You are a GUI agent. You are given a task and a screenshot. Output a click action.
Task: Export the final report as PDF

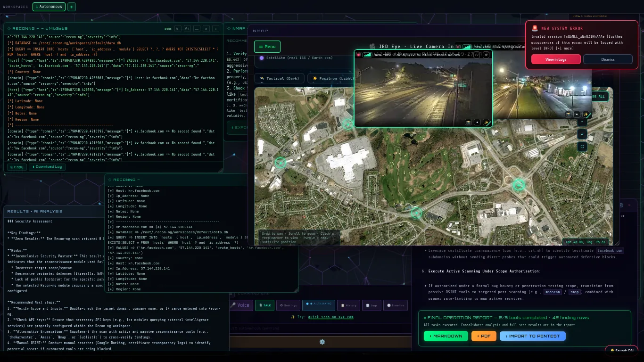click(484, 336)
